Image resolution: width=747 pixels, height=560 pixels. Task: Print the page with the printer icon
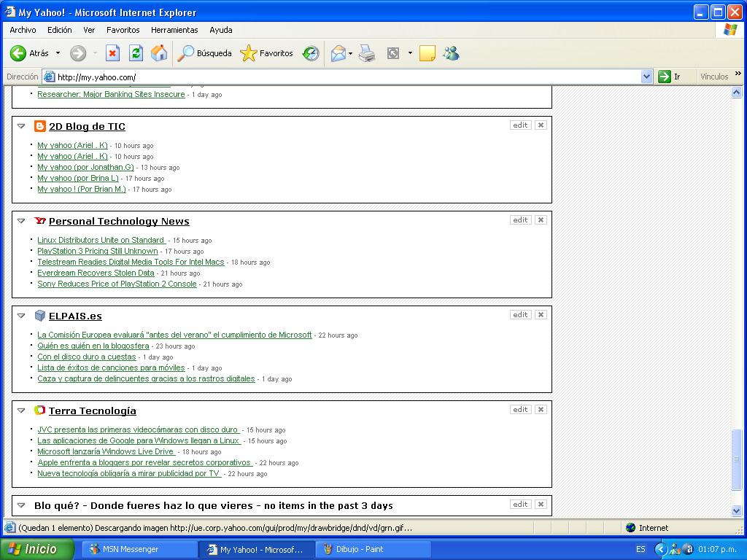pyautogui.click(x=367, y=53)
